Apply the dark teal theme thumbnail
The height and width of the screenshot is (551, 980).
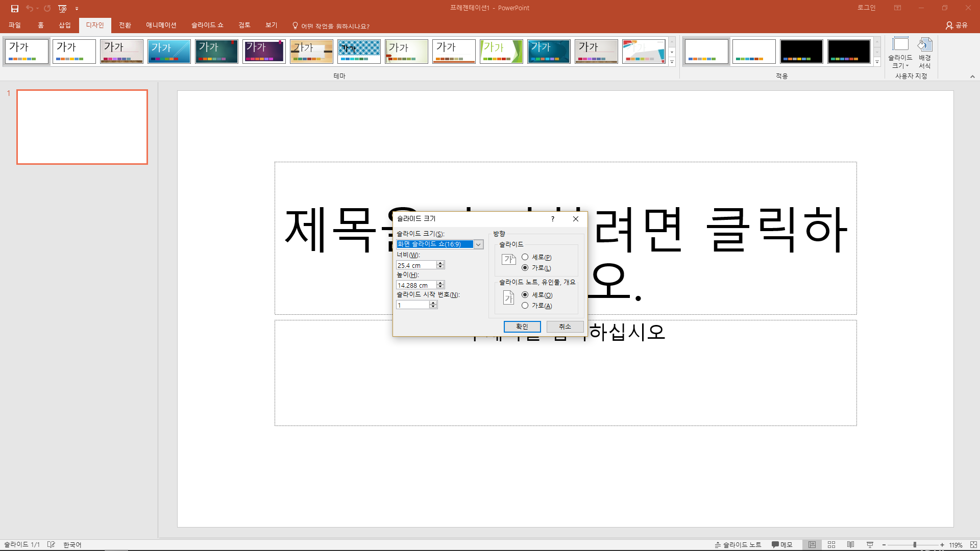click(216, 51)
